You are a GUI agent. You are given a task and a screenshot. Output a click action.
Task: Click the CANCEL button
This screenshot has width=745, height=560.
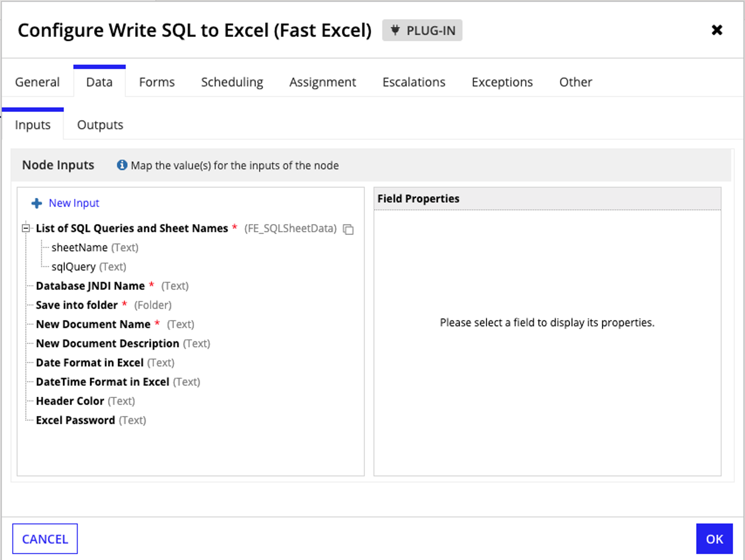click(45, 539)
